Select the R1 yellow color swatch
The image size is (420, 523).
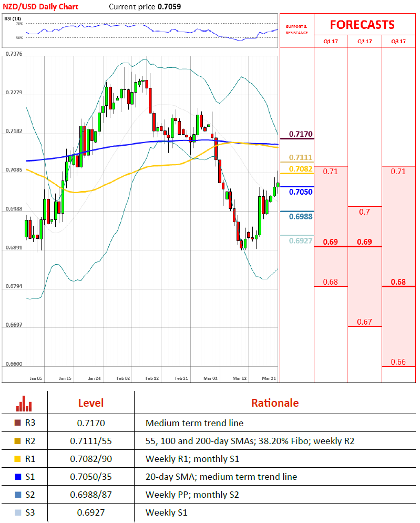click(18, 459)
